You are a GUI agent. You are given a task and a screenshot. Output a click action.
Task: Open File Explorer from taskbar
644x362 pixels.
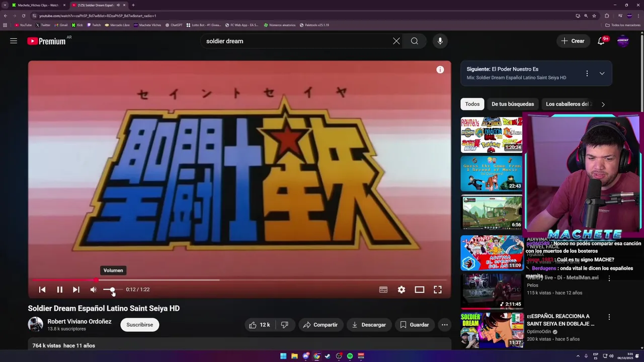[x=294, y=356]
